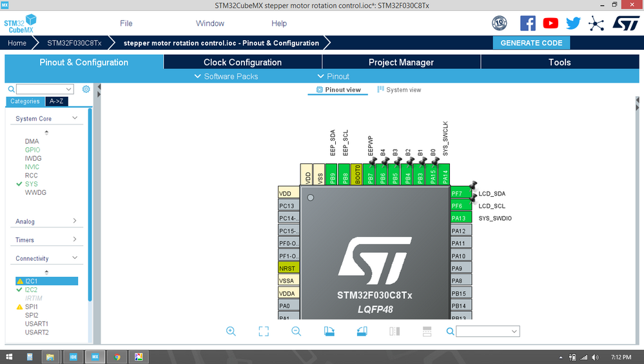The height and width of the screenshot is (364, 644).
Task: Click the left panel vertical scrollbar
Action: click(x=90, y=206)
